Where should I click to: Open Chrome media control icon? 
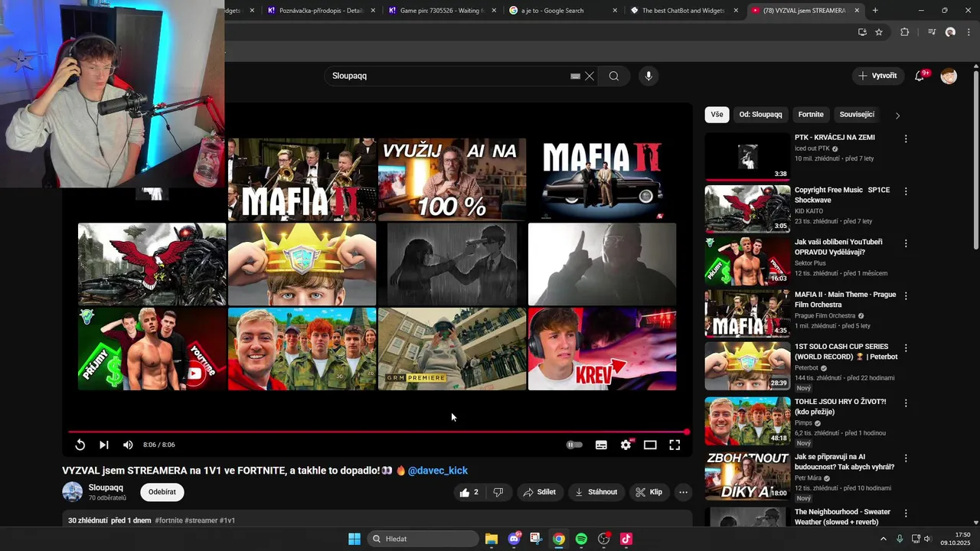[x=932, y=32]
